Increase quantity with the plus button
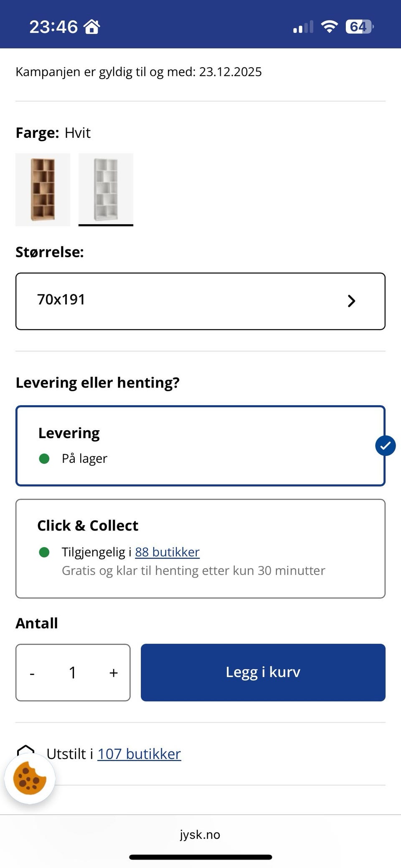Screen dimensions: 401x868 click(x=114, y=673)
